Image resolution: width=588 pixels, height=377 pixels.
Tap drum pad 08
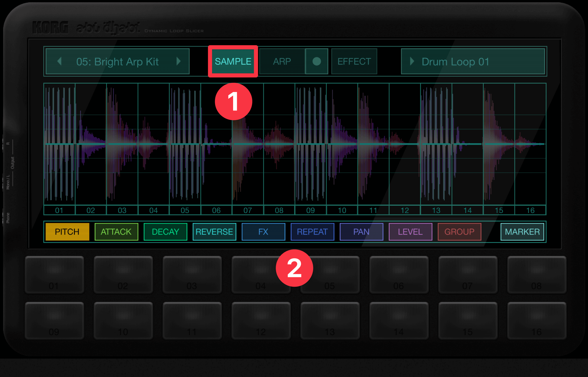click(537, 274)
